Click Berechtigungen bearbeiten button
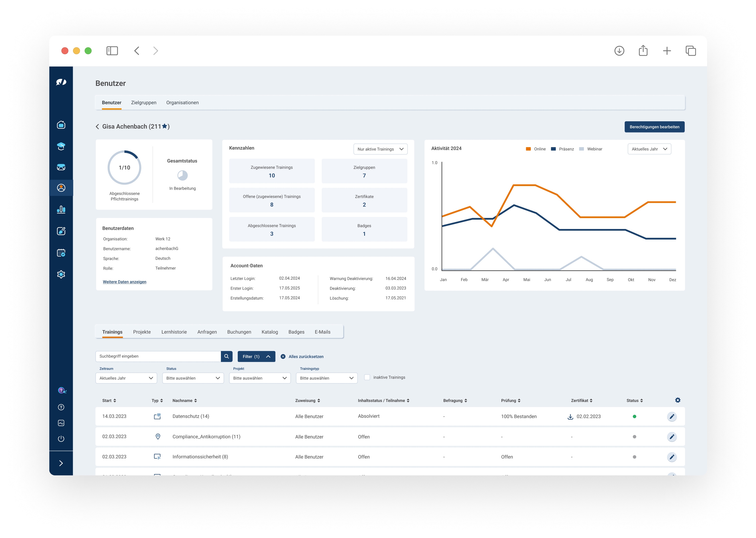Screen dimensions: 756x538 point(654,127)
